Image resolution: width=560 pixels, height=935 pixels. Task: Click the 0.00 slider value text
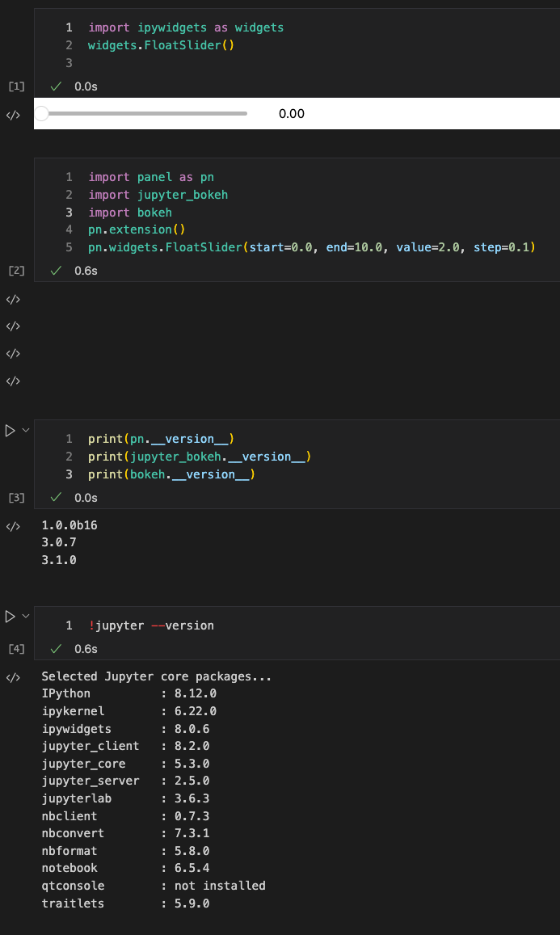click(292, 114)
